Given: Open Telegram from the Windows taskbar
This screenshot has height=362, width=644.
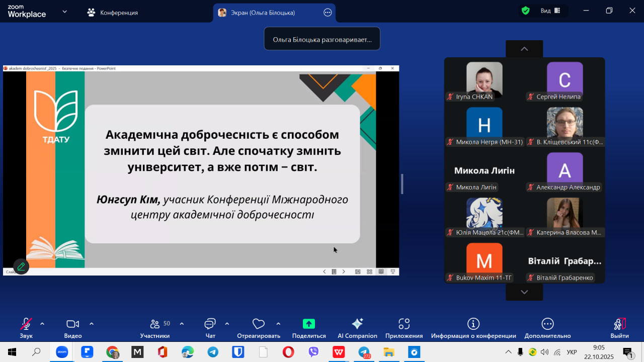Looking at the screenshot, I should point(213,352).
